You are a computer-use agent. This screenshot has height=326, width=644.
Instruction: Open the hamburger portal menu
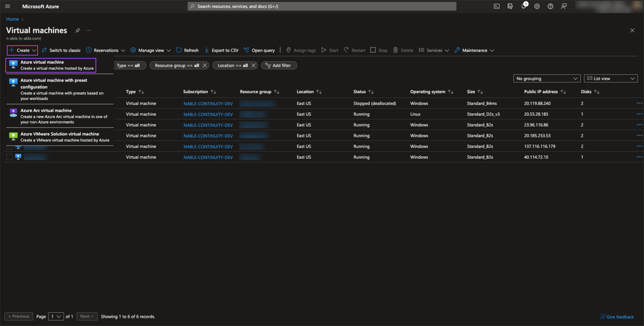click(8, 6)
